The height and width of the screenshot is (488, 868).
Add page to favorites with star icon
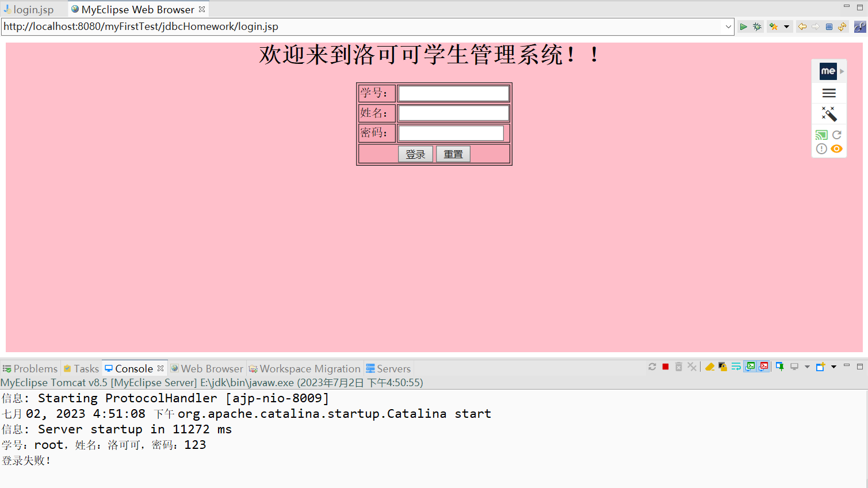774,26
